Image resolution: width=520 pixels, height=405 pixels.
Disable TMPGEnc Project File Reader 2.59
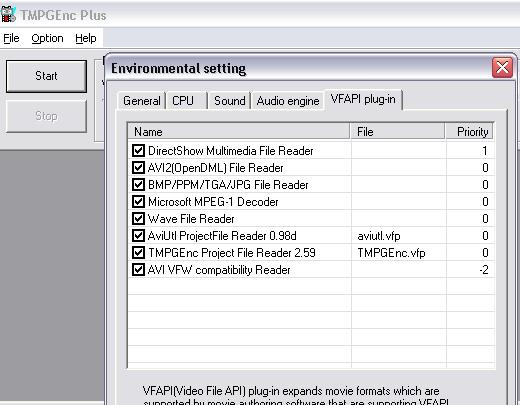tap(138, 252)
